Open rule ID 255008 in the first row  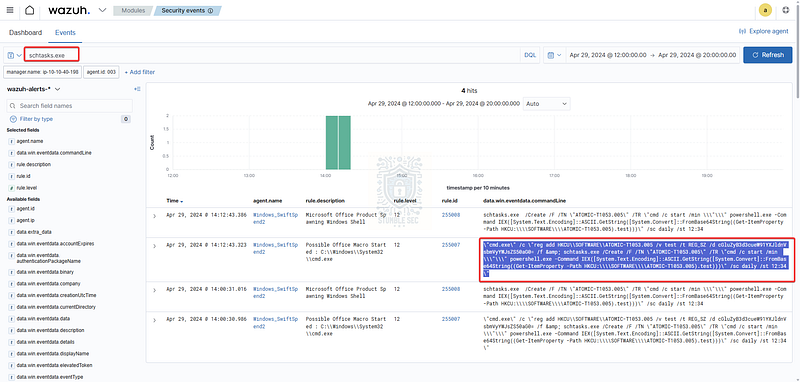(451, 215)
